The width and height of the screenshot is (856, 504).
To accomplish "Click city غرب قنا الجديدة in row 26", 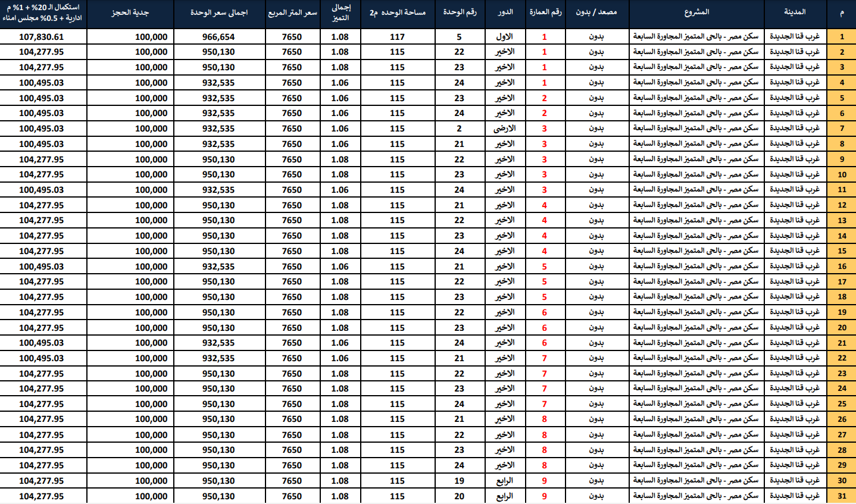I will (795, 419).
